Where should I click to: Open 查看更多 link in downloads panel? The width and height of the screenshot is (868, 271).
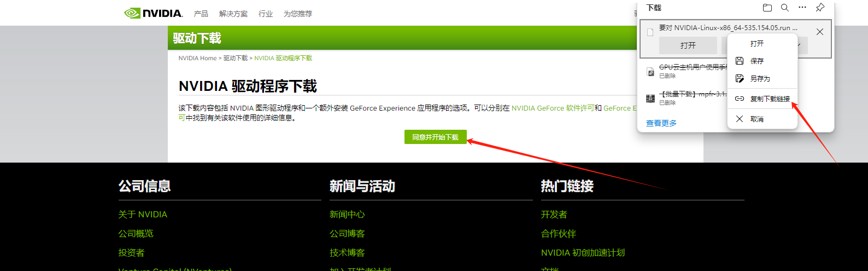(661, 123)
